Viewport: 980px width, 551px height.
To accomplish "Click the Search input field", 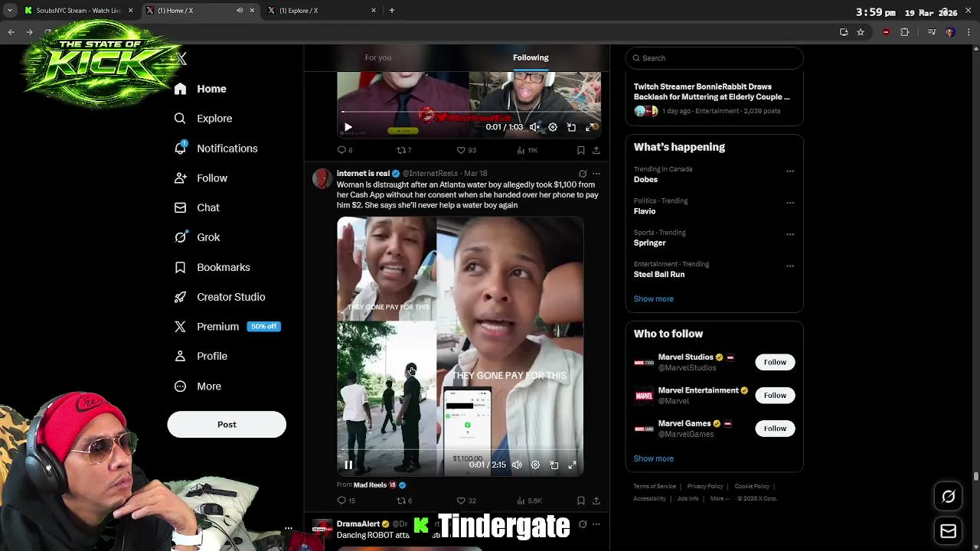I will [714, 58].
